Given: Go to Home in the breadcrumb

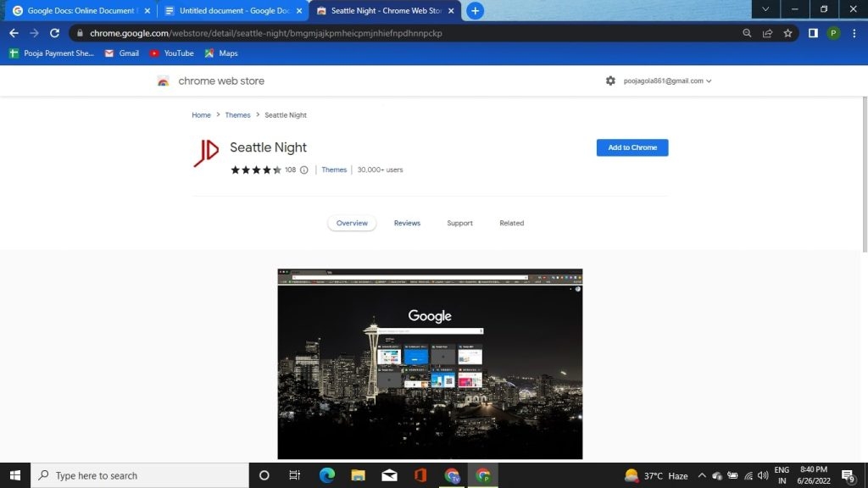Looking at the screenshot, I should [x=201, y=115].
